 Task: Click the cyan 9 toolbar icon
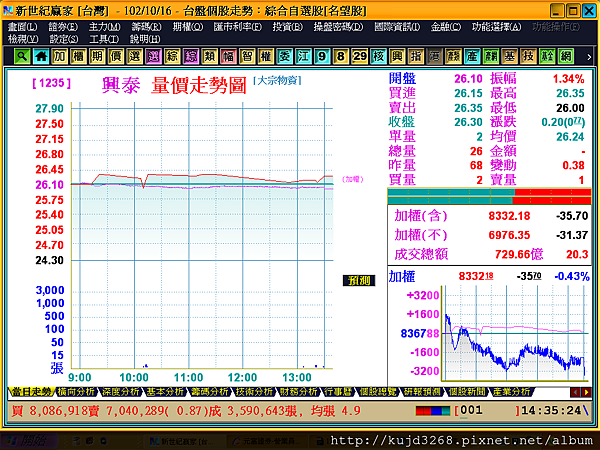click(x=322, y=57)
